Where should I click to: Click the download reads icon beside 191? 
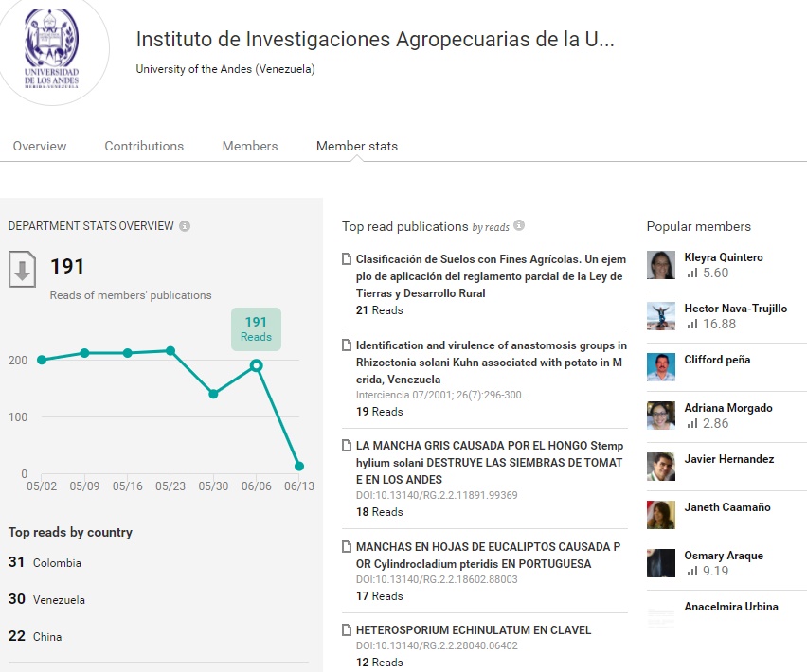point(22,269)
